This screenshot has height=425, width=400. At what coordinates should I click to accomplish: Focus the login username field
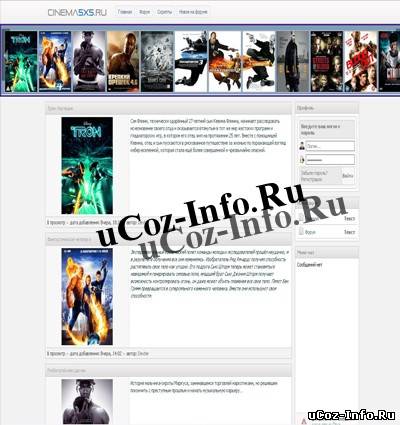tap(330, 146)
